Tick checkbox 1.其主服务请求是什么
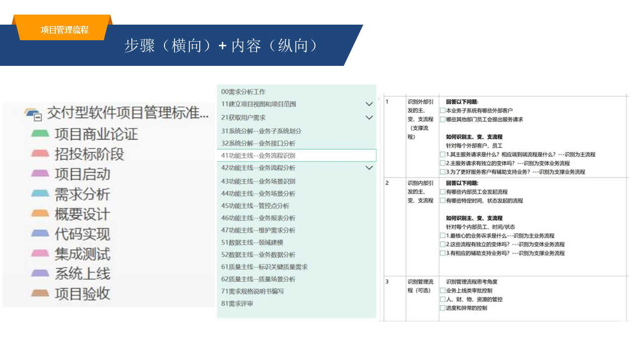Viewport: 644px width, 362px height. coord(442,155)
